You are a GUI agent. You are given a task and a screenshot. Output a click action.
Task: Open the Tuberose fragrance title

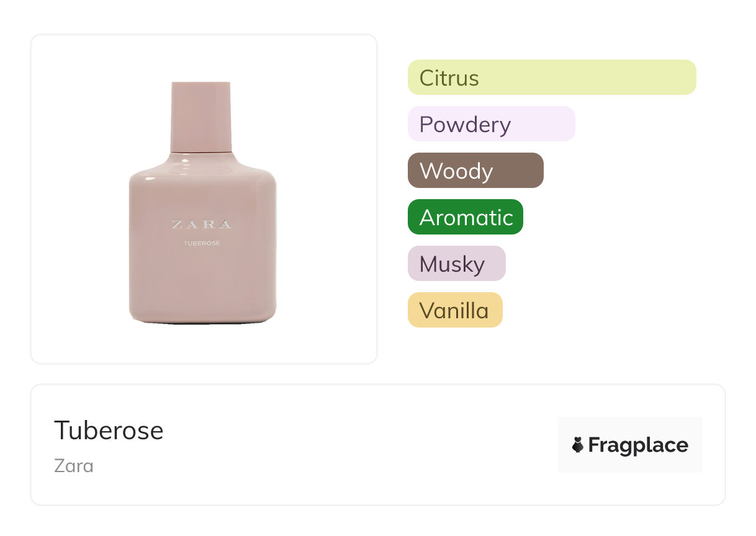109,430
